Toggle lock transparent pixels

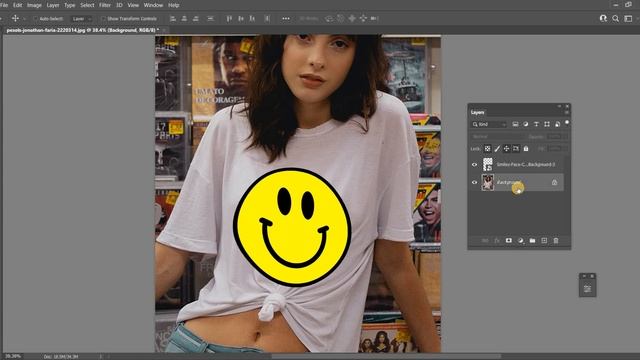(487, 149)
